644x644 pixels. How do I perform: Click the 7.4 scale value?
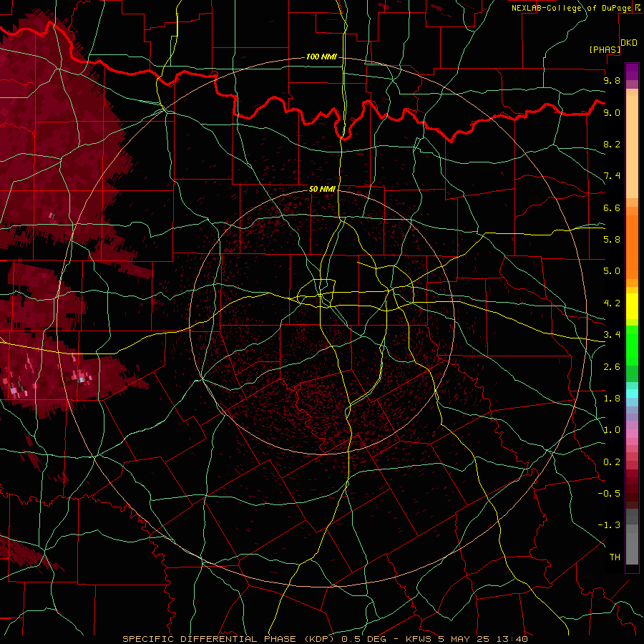click(x=612, y=176)
